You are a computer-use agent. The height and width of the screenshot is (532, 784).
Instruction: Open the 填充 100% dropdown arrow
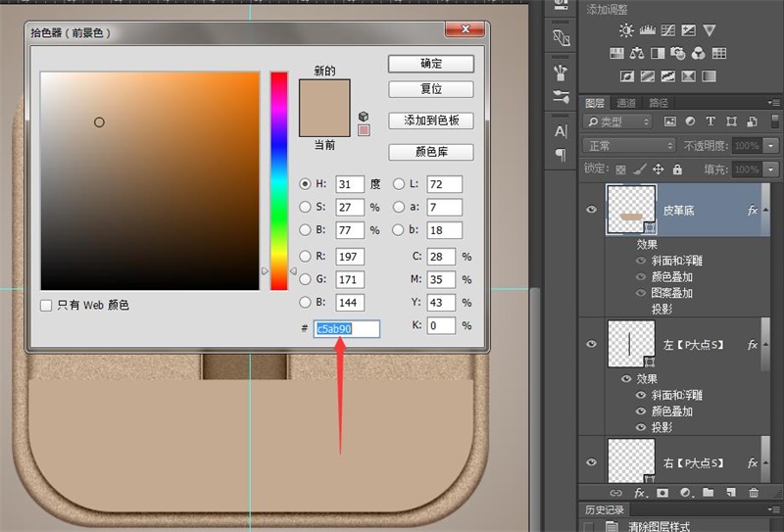point(770,169)
